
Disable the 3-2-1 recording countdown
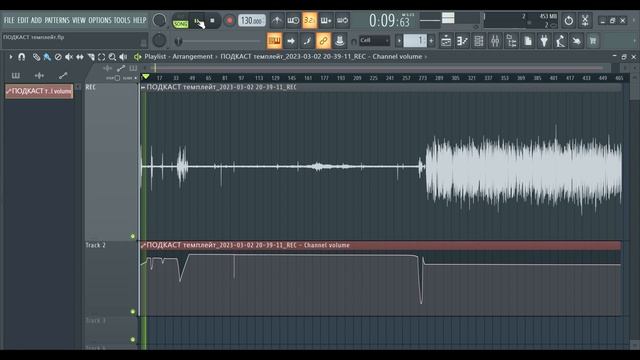click(x=309, y=20)
